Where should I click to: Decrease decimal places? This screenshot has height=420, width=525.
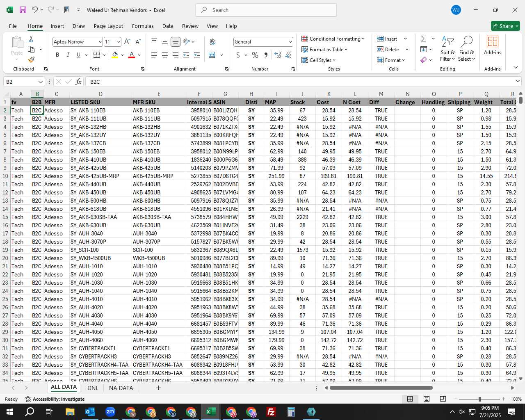288,55
